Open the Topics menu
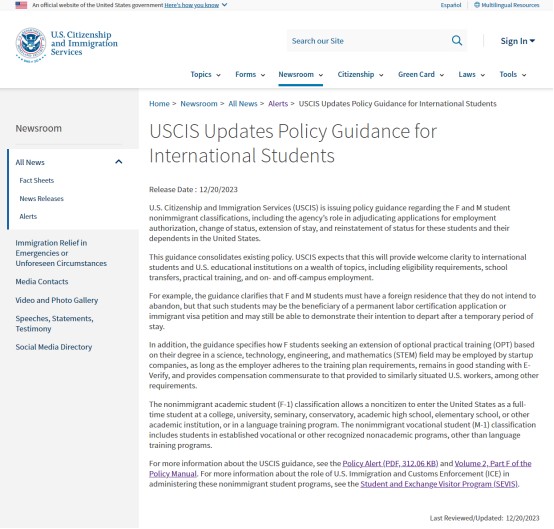This screenshot has height=529, width=554. 205,75
